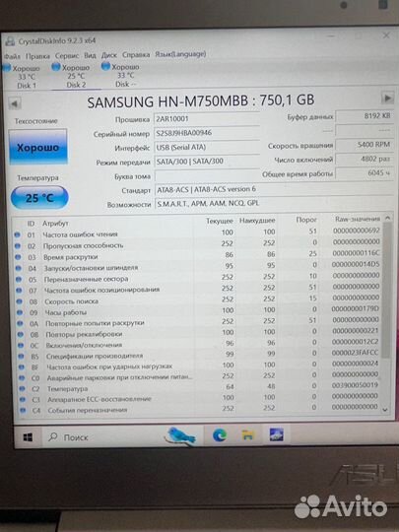Select row B5 Спецификации производителя

coord(197,355)
